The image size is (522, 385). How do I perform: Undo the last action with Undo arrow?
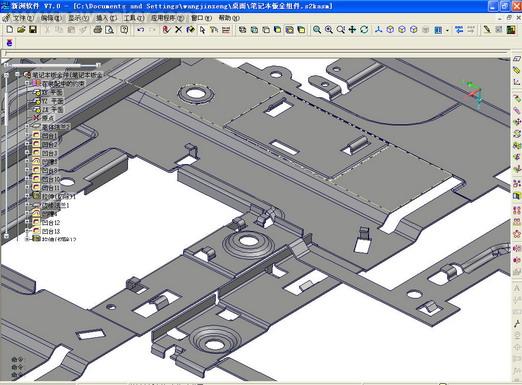140,30
